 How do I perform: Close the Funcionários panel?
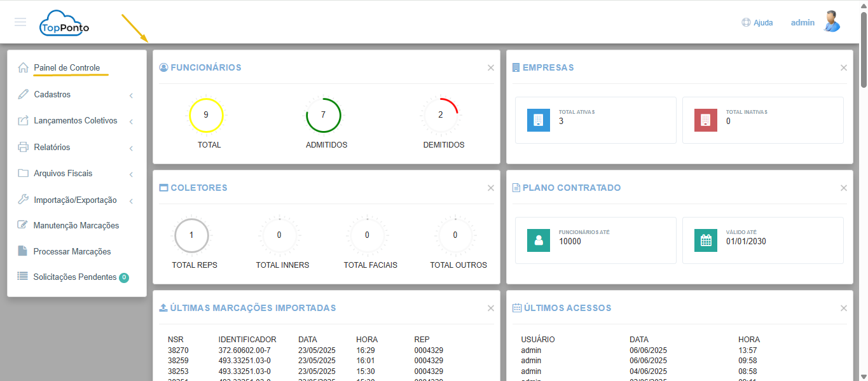point(490,68)
